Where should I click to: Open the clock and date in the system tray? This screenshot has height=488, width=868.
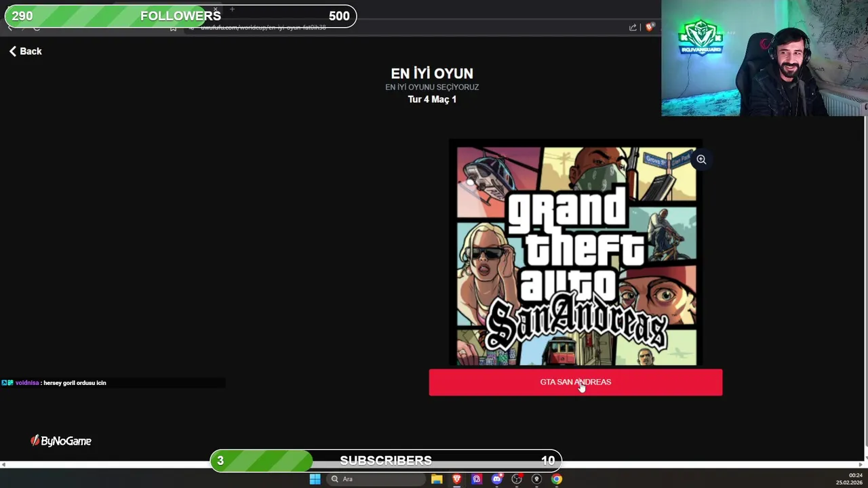click(x=850, y=479)
